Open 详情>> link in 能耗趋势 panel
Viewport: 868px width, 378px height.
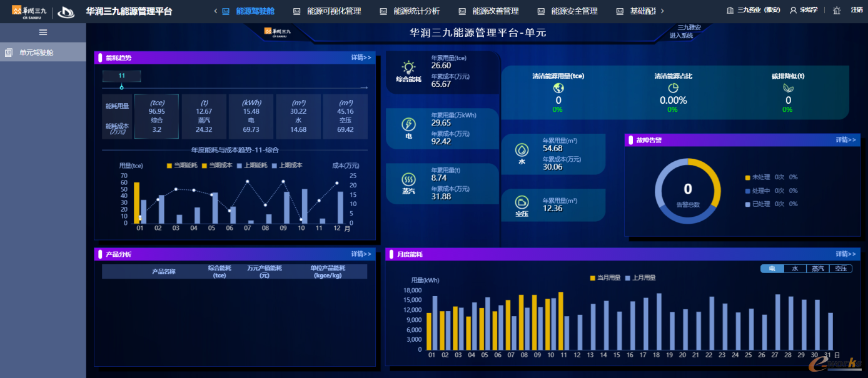[x=361, y=57]
